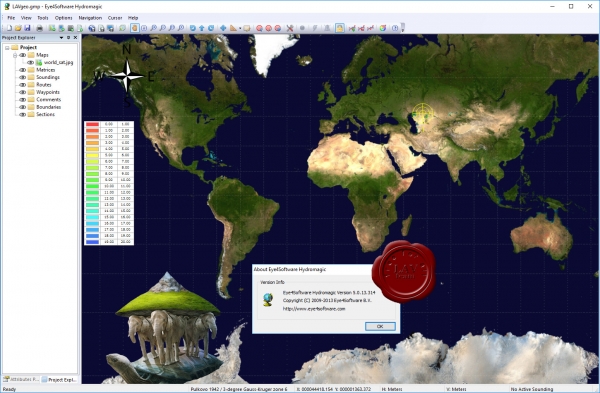The image size is (600, 393).
Task: Select the Soundings folder in tree
Action: (48, 77)
